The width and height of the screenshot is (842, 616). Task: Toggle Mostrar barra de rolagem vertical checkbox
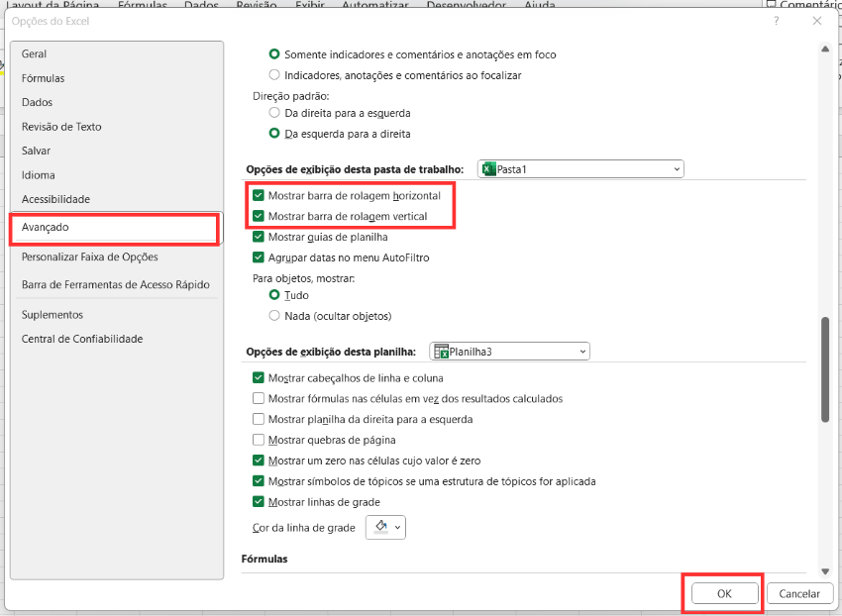tap(260, 216)
